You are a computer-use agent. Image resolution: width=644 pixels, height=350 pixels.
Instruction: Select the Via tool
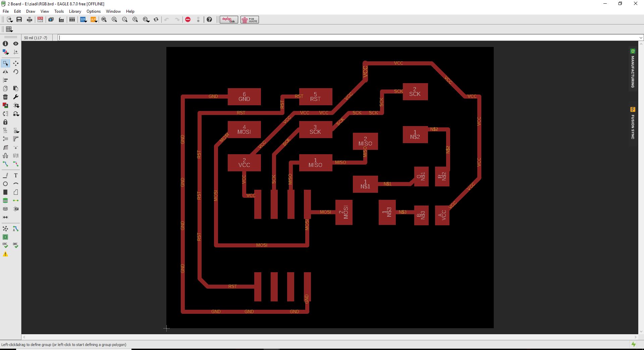[x=5, y=200]
